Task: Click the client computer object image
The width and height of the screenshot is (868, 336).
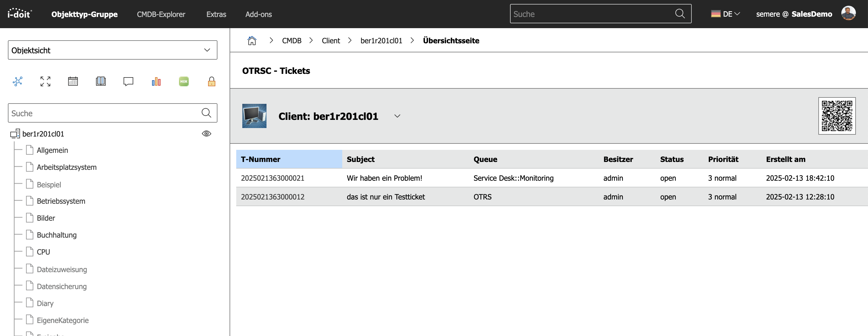Action: click(254, 116)
